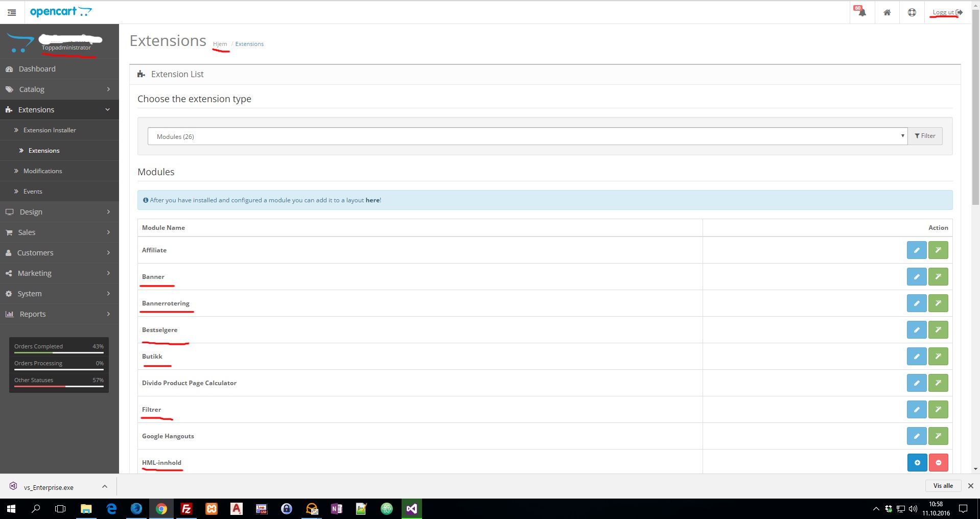Uninstall the Divido Product Page Calculator module

coord(938,383)
